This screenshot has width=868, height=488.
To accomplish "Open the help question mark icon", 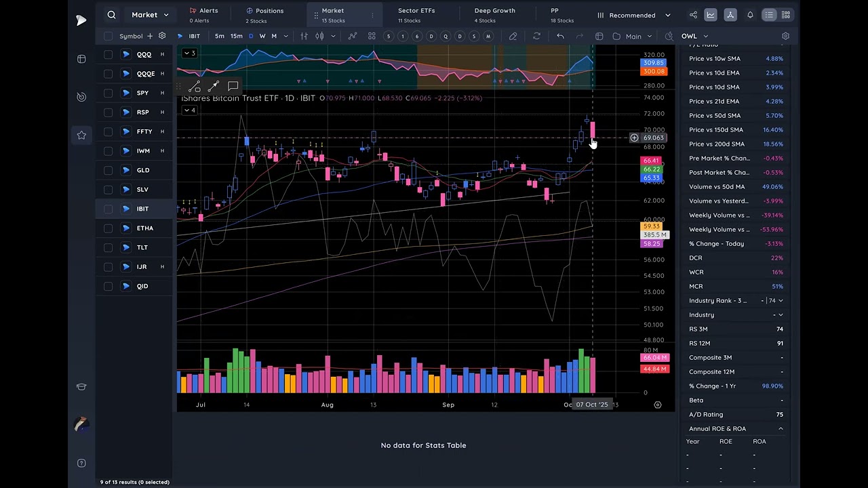I will [81, 464].
